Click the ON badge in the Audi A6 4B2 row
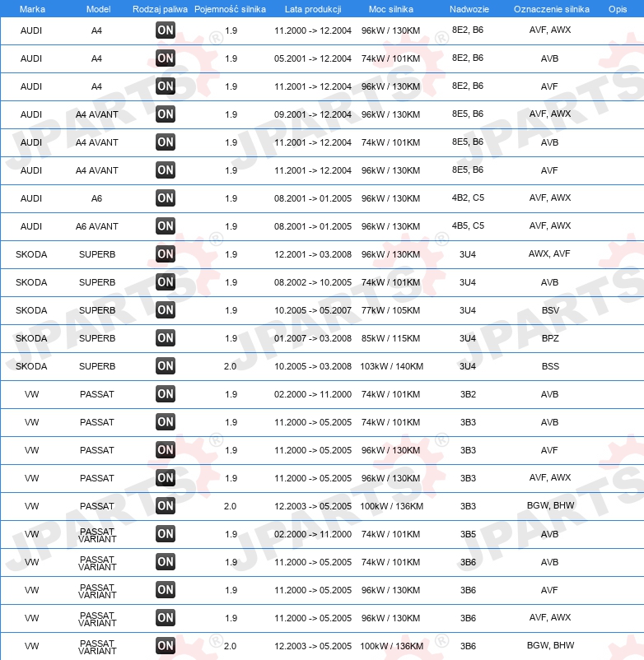Image resolution: width=644 pixels, height=660 pixels. 165,198
